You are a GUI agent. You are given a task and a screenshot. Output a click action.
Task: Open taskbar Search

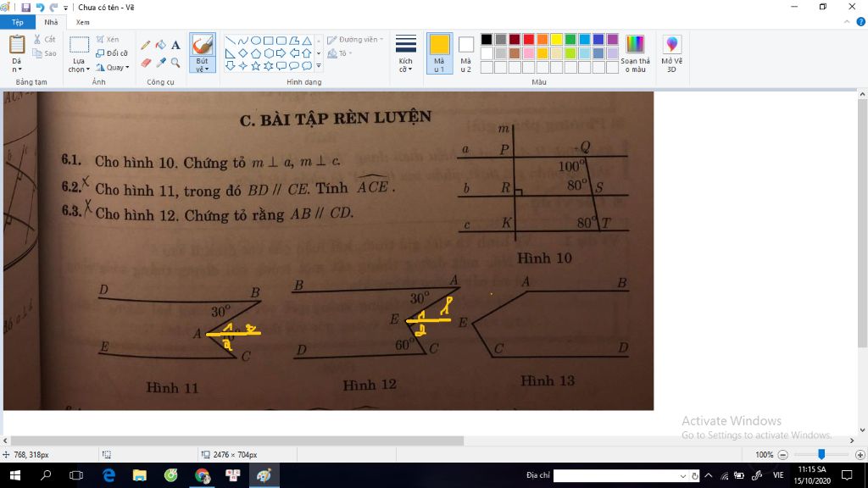[46, 475]
